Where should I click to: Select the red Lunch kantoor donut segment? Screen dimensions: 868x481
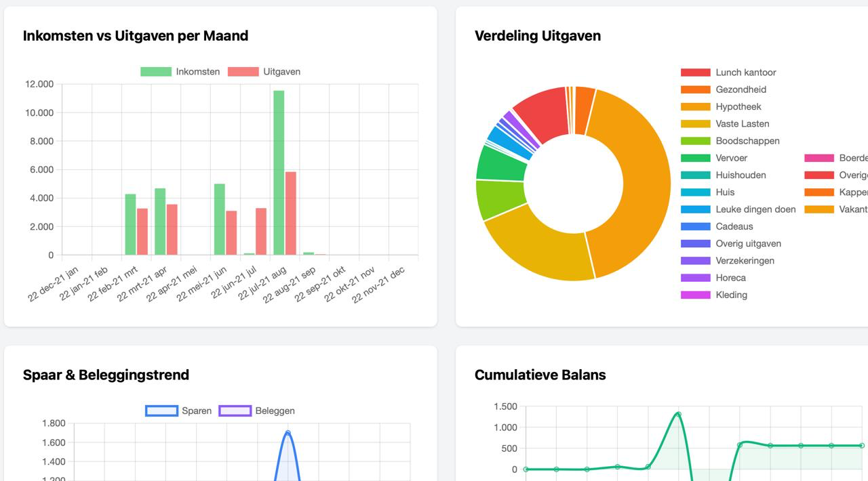coord(545,114)
